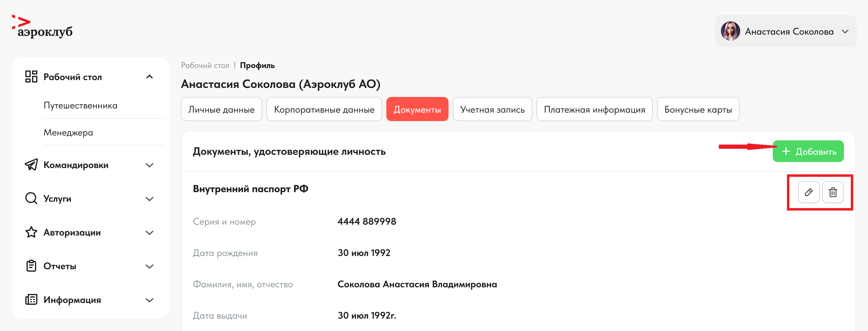This screenshot has height=331, width=868.
Task: Click the clipboard Отчеты icon
Action: pyautogui.click(x=31, y=266)
